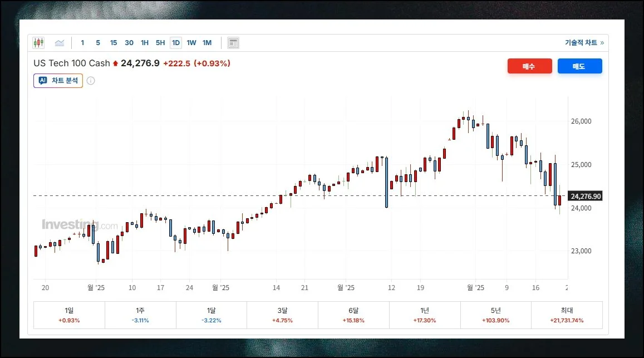Choose the 30 minute interval
The width and height of the screenshot is (644, 358).
(129, 43)
